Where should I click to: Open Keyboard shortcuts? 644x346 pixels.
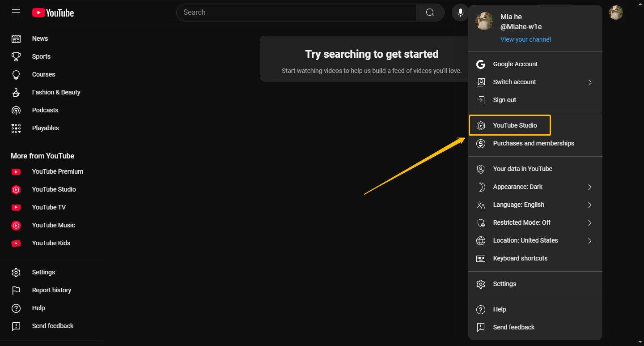[x=535, y=258]
